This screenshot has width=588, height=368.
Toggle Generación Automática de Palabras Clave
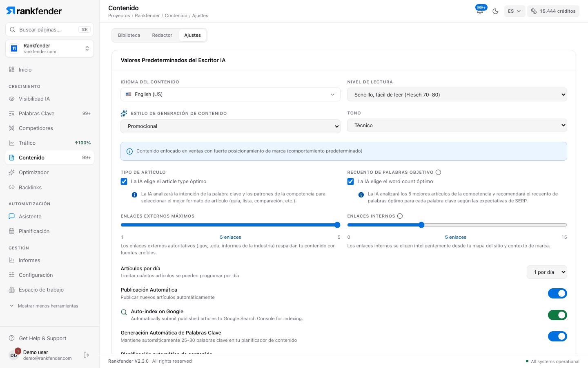click(557, 336)
